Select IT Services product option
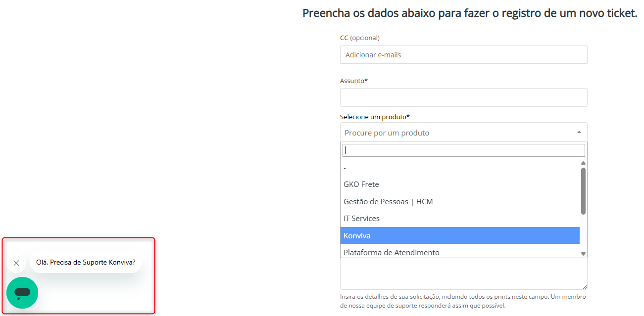This screenshot has width=644, height=316. tap(362, 219)
